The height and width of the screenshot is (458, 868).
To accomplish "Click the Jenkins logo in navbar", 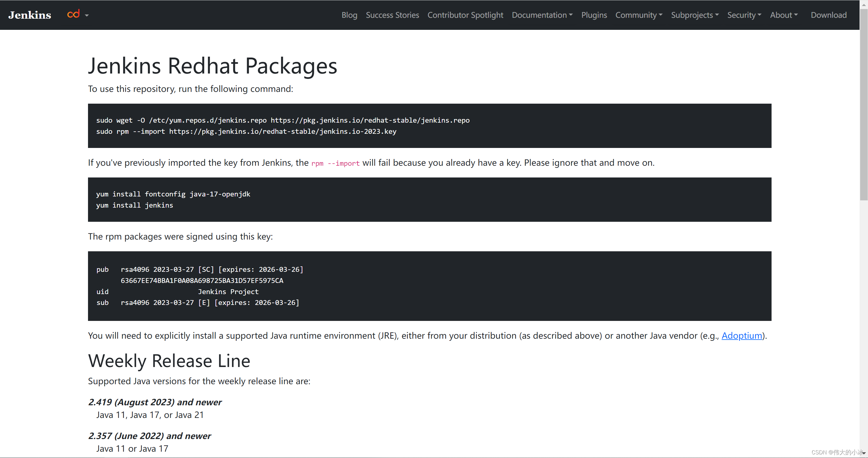I will 30,15.
